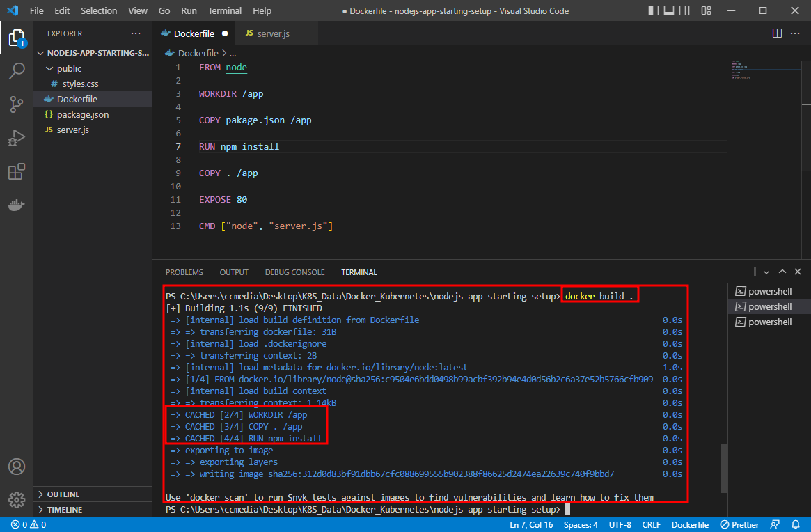The height and width of the screenshot is (532, 811).
Task: Select the second powershell terminal instance
Action: click(769, 306)
